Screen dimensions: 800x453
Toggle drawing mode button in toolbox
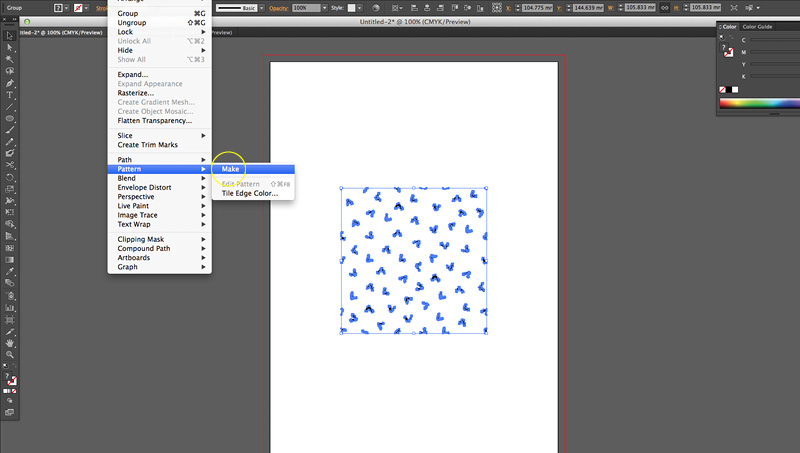click(x=10, y=401)
